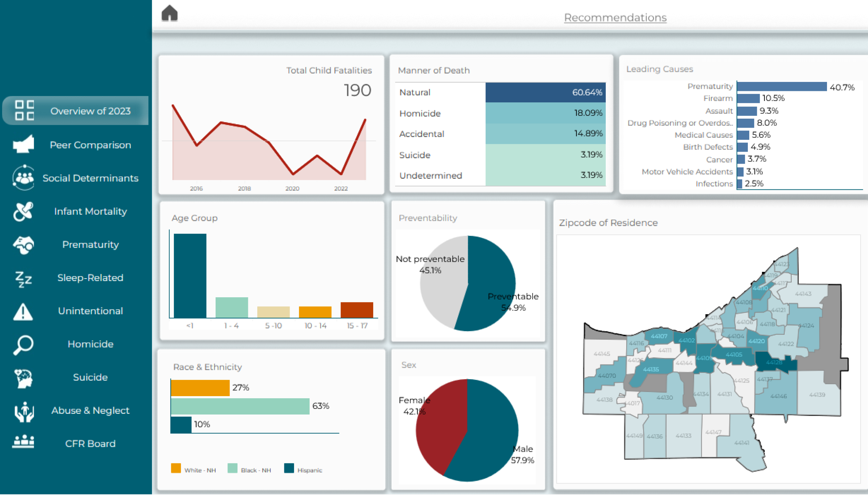The height and width of the screenshot is (495, 868).
Task: Go to the Prematurity page
Action: [90, 245]
